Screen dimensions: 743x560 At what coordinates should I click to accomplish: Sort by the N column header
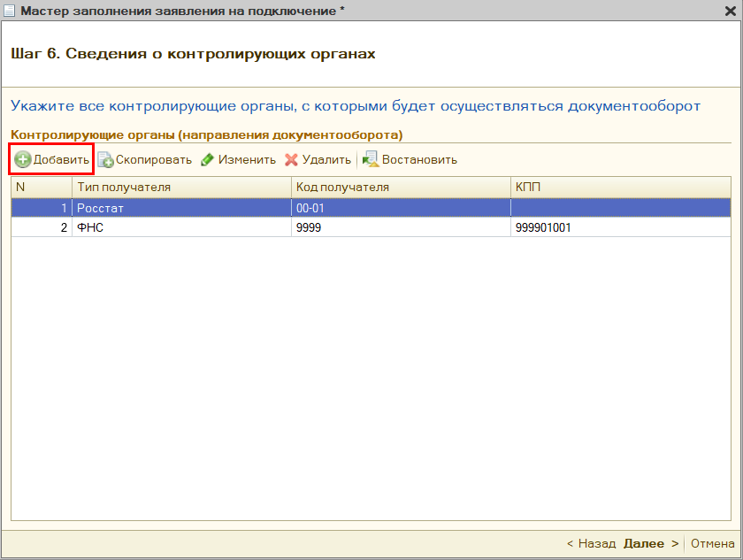41,187
